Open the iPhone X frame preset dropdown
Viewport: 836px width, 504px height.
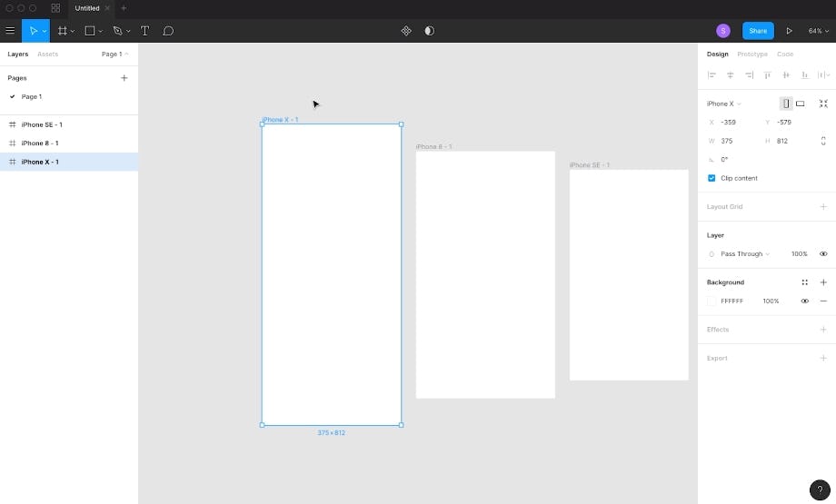tap(724, 104)
